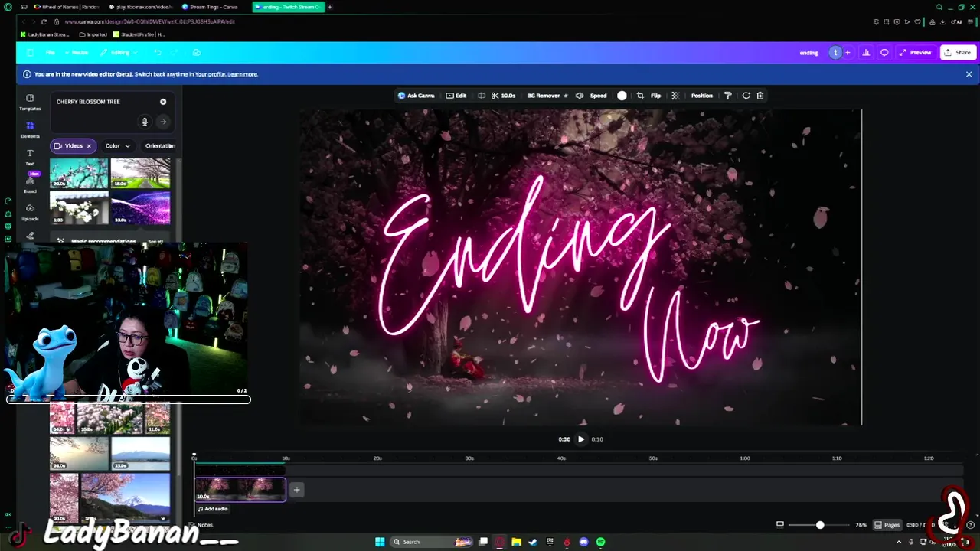
Task: Open Windows Start menu
Action: tap(380, 542)
